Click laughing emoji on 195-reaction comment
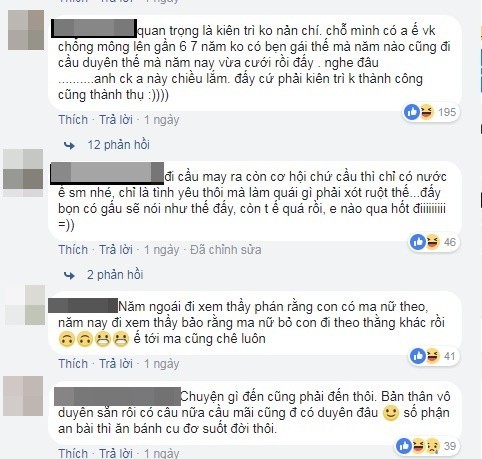The height and width of the screenshot is (459, 482). [426, 112]
